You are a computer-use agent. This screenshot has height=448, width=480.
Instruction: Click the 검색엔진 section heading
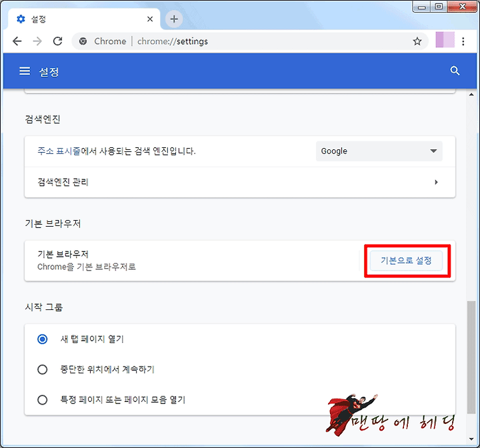43,119
